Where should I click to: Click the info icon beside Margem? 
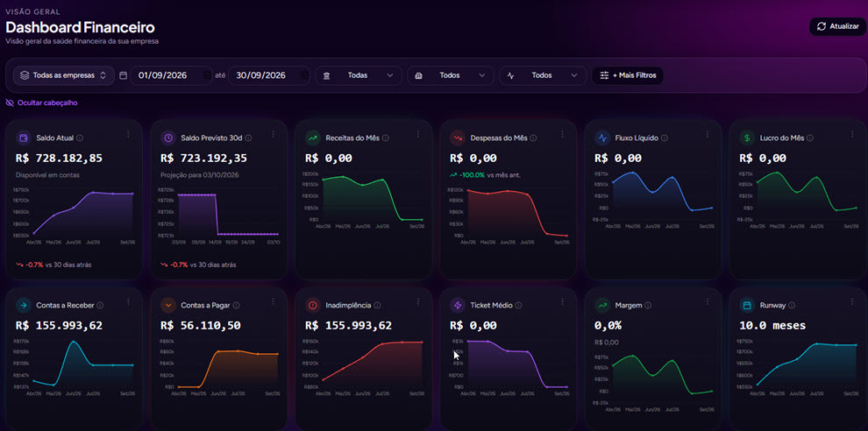(x=648, y=305)
